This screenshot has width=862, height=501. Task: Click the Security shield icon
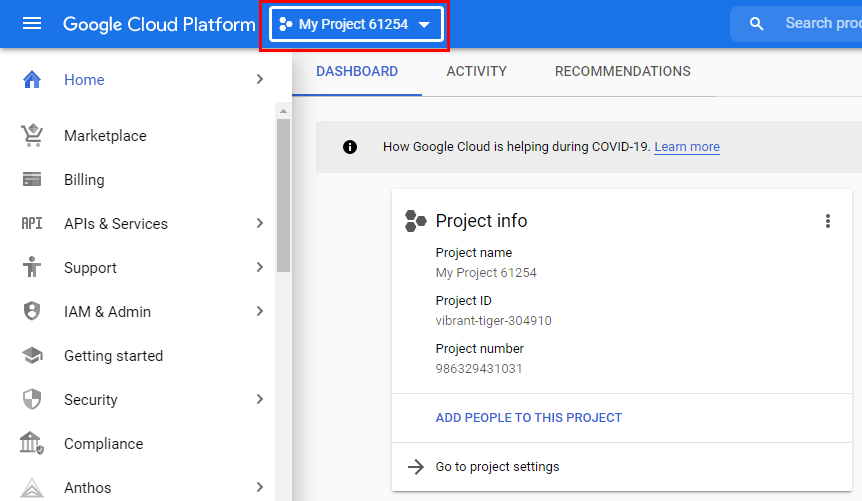click(32, 399)
